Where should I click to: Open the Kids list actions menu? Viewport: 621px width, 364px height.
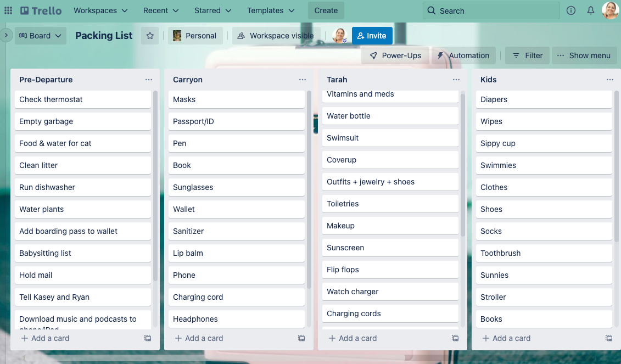click(609, 80)
